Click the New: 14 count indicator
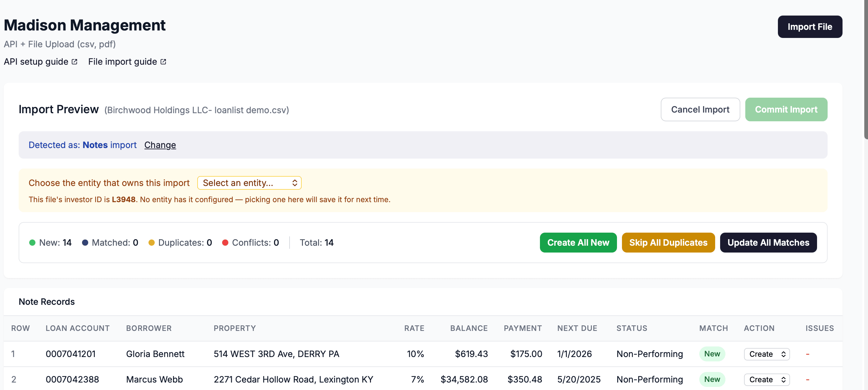The image size is (868, 390). pyautogui.click(x=51, y=243)
